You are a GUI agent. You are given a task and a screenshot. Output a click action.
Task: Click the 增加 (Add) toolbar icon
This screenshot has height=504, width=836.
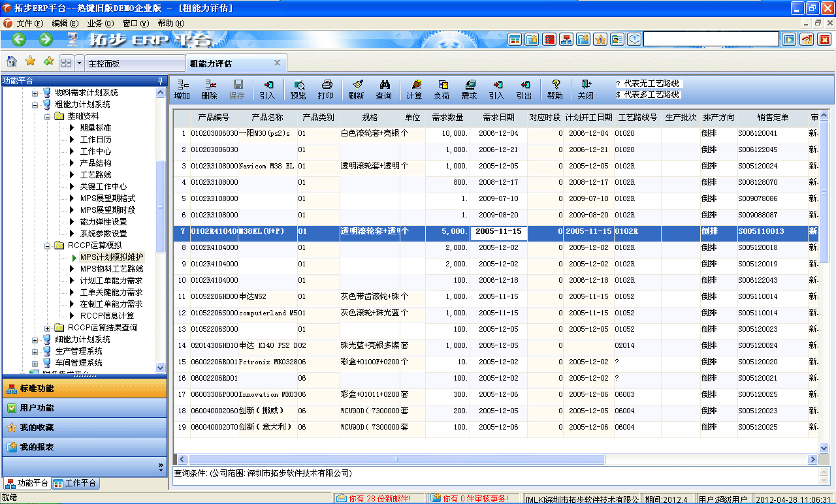(x=182, y=89)
